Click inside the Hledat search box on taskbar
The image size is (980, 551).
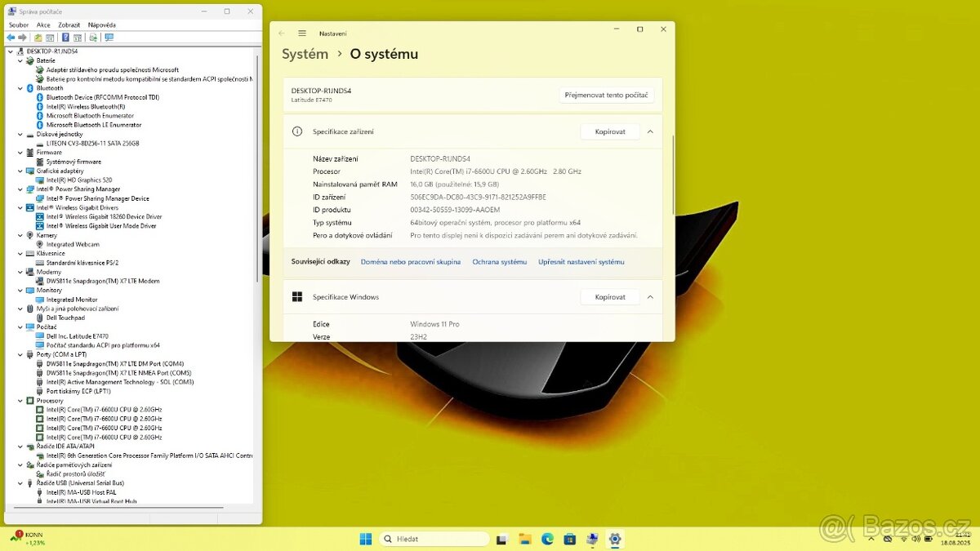click(x=434, y=539)
